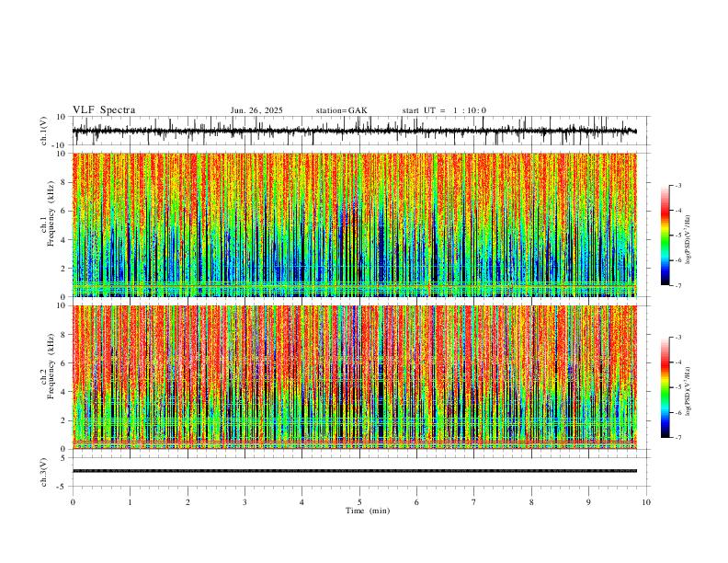Click the "4" tick on ch.1 frequency axis
The image size is (728, 563).
point(64,240)
